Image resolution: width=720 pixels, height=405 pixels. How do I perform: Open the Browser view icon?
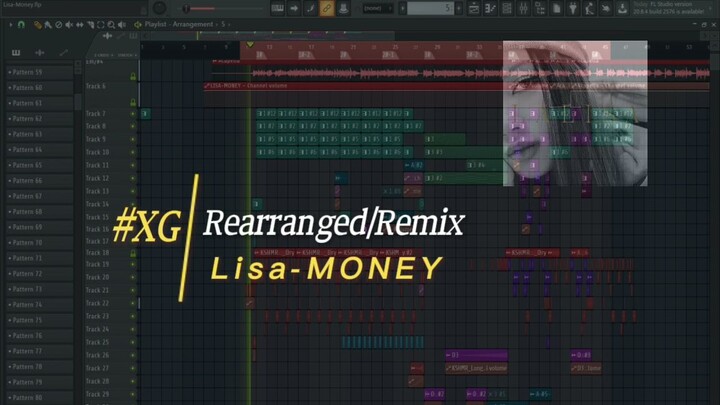(x=540, y=8)
